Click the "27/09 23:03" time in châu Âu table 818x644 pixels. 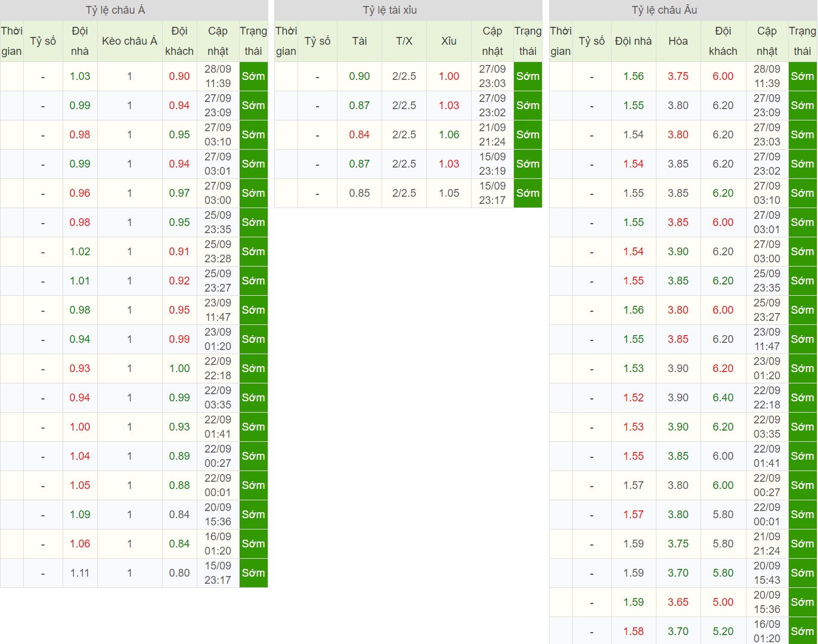point(767,135)
